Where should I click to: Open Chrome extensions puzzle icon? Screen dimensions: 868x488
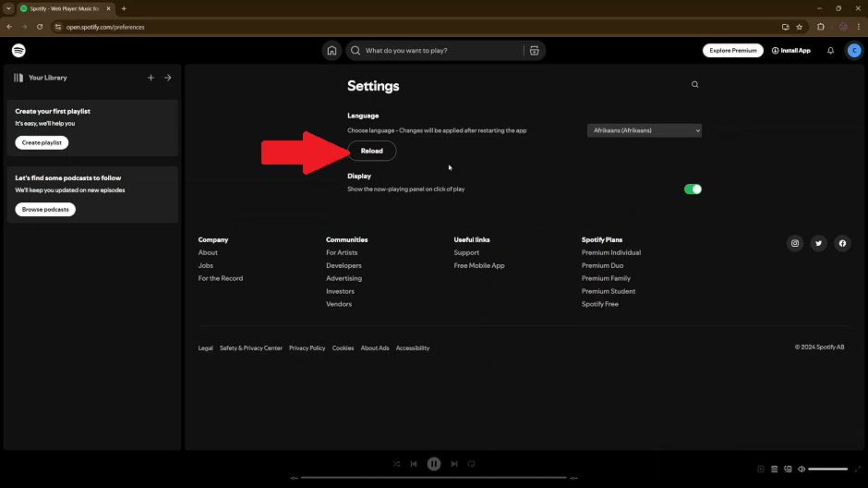[820, 27]
